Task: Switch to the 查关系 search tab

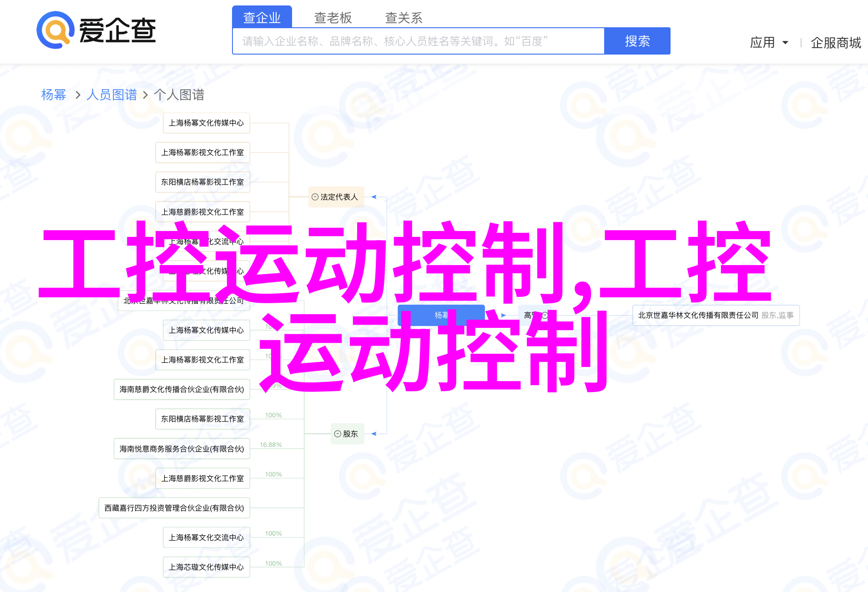Action: (x=404, y=18)
